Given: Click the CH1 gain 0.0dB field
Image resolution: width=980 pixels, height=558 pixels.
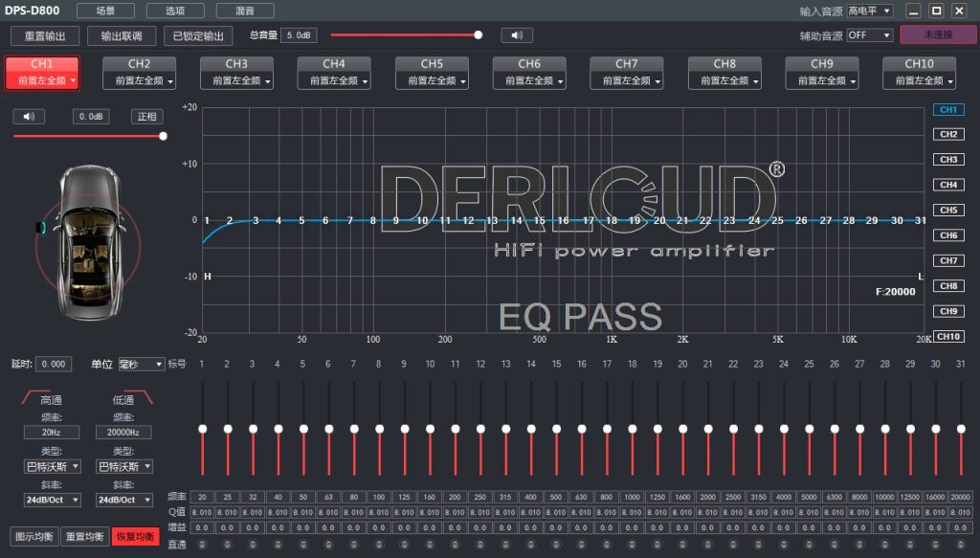Looking at the screenshot, I should (x=91, y=116).
